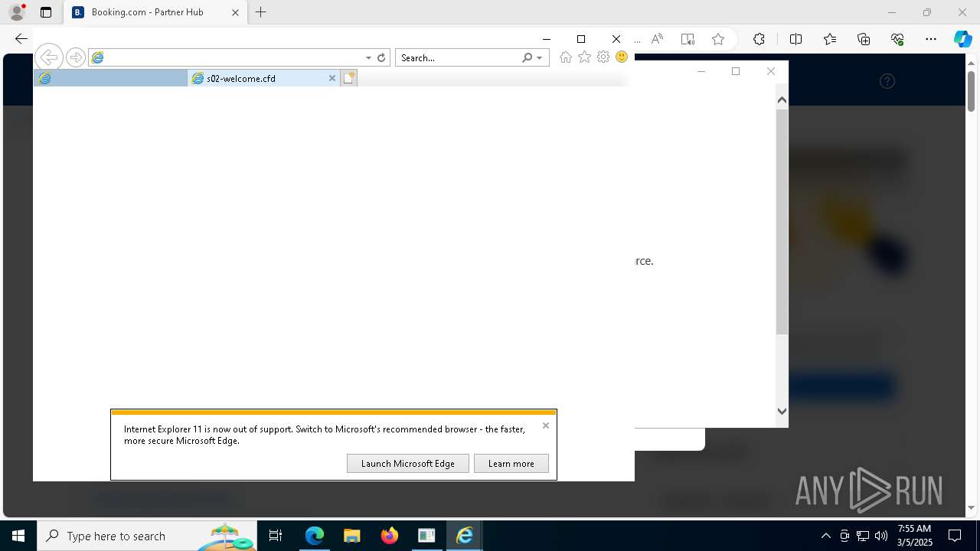Click the help question mark on Booking page
980x551 pixels.
coord(887,81)
